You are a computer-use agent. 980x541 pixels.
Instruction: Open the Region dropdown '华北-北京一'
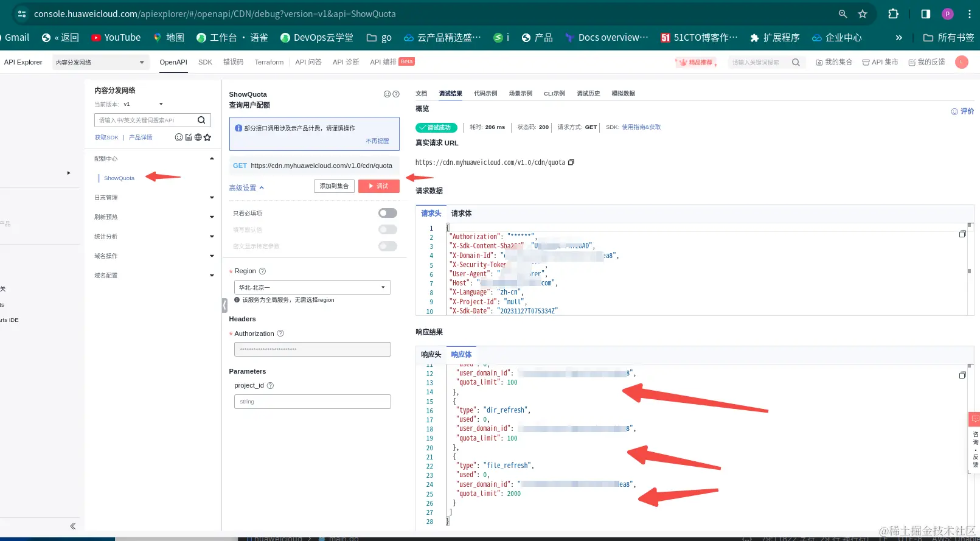pyautogui.click(x=313, y=287)
